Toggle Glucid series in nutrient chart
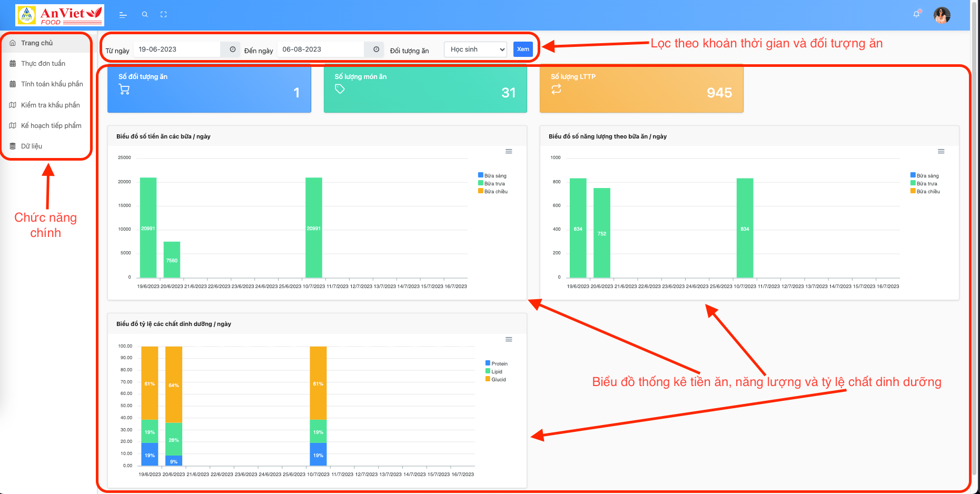 (x=498, y=380)
